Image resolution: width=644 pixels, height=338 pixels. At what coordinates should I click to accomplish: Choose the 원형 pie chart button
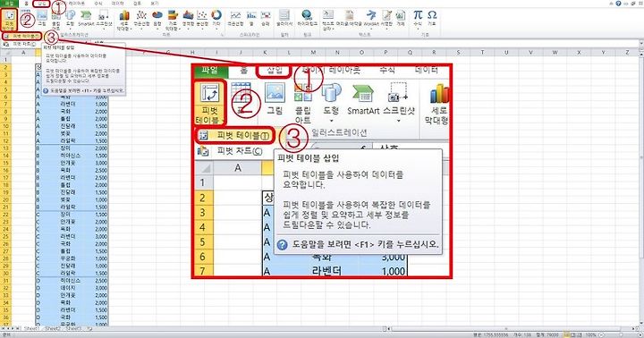click(x=157, y=19)
